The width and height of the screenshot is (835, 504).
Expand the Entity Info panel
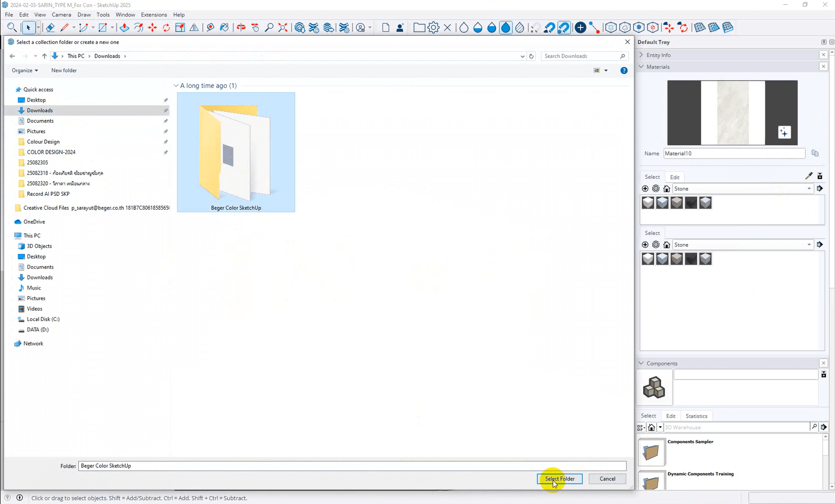[x=642, y=55]
